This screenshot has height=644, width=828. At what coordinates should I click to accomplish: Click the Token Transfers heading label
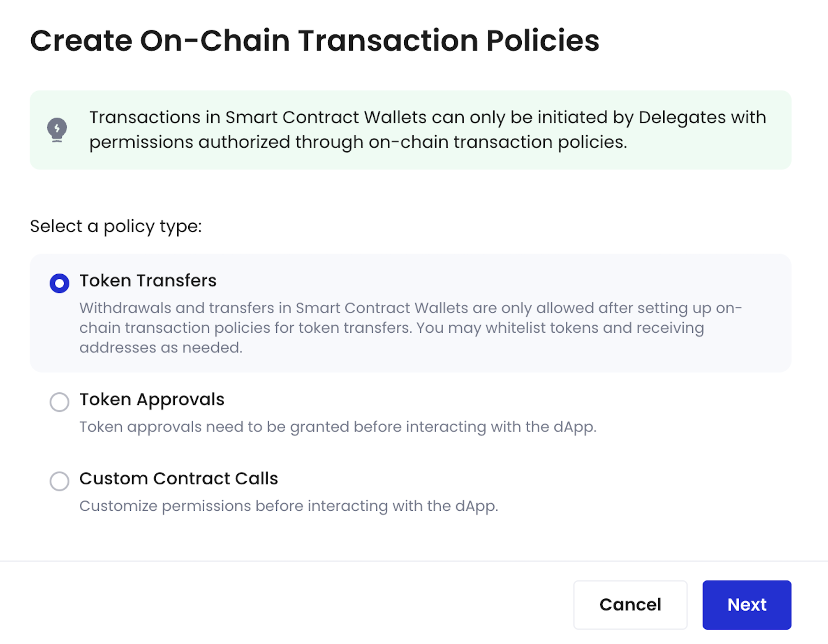tap(148, 280)
